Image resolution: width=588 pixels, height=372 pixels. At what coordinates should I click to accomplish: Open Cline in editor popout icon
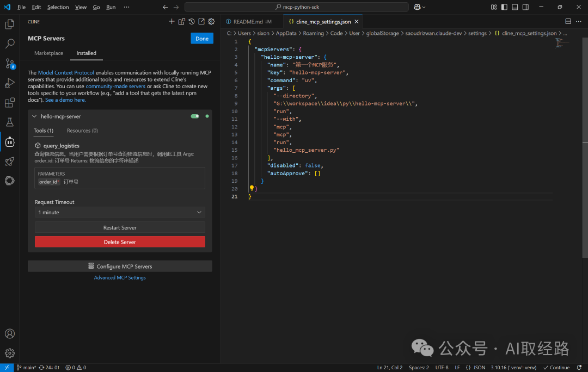tap(201, 22)
